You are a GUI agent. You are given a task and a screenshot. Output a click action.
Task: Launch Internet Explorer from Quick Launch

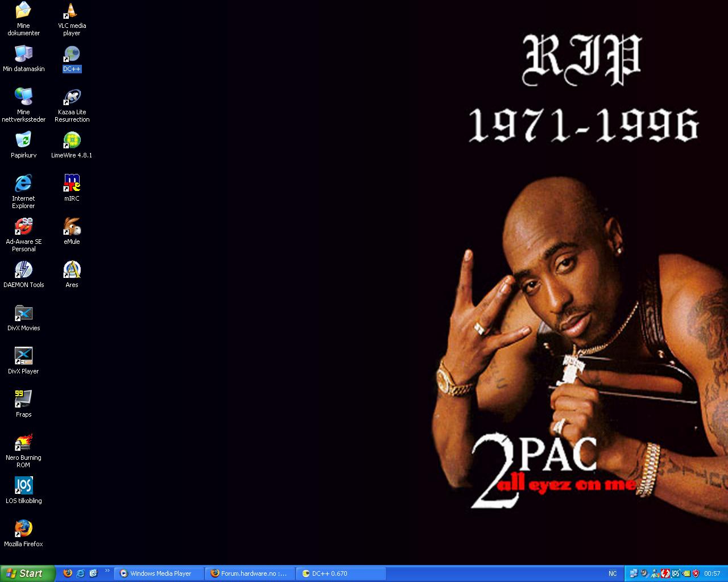click(81, 573)
